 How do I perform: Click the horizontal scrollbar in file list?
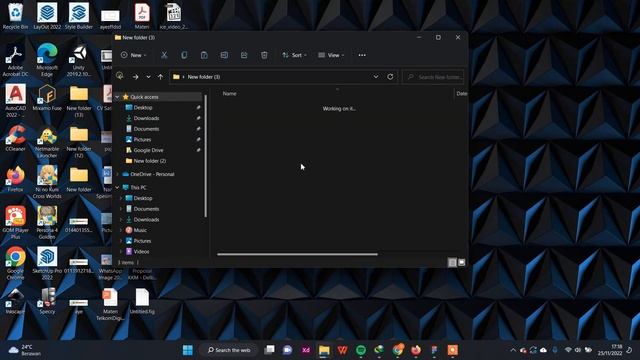[297, 254]
